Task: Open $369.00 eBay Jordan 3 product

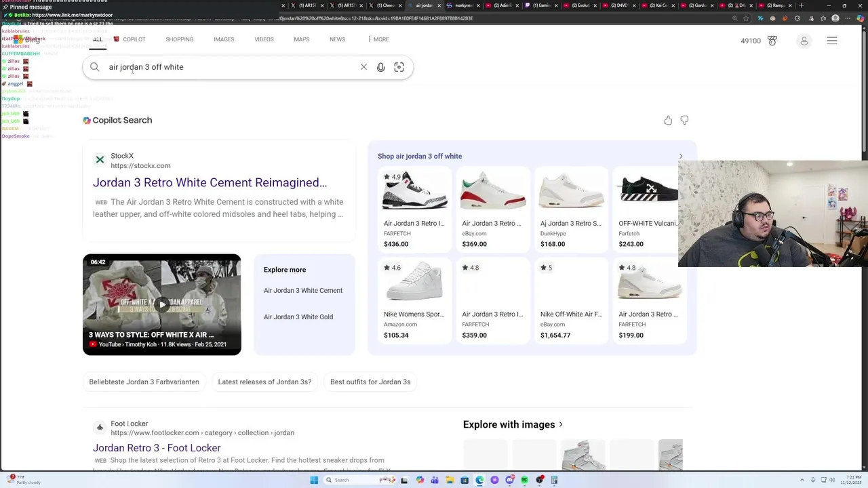Action: (492, 209)
